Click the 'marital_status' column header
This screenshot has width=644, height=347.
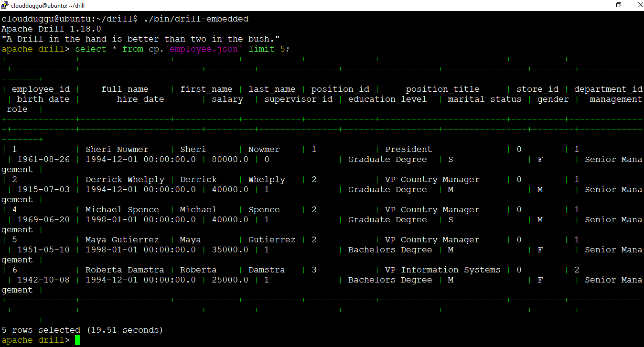pos(484,99)
